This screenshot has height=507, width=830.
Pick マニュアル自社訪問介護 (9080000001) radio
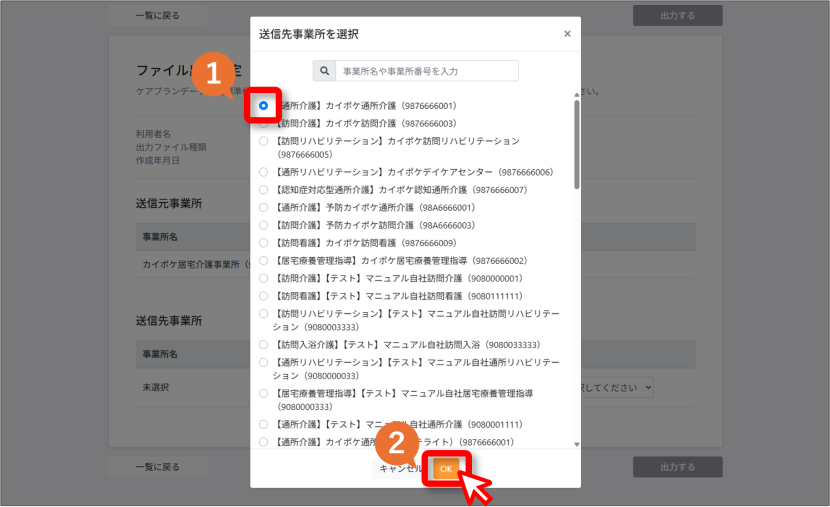click(x=263, y=278)
